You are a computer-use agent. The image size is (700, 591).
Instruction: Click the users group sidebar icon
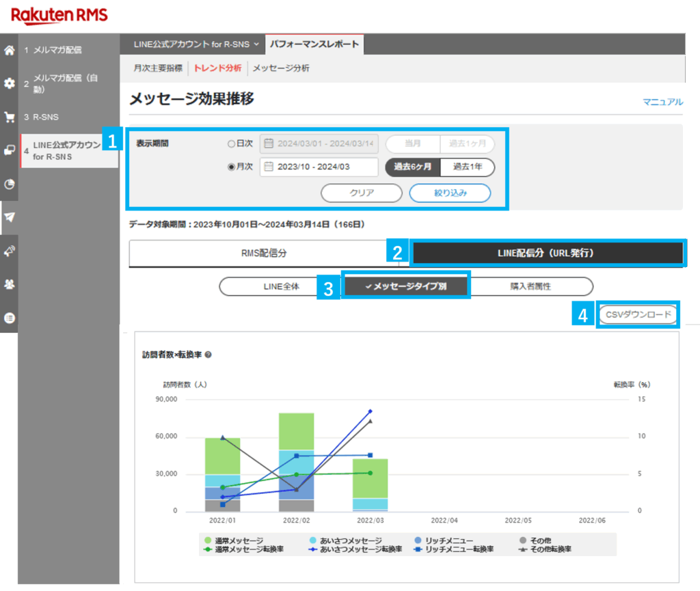point(9,284)
